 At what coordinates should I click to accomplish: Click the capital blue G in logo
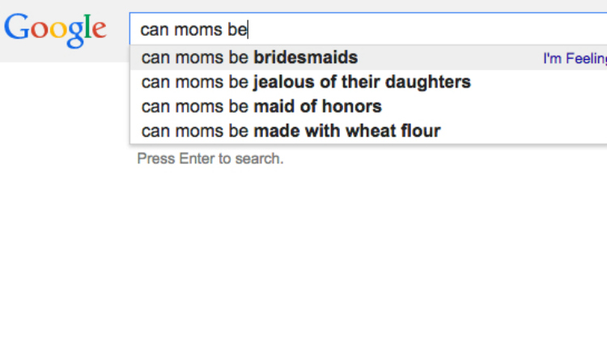17,27
